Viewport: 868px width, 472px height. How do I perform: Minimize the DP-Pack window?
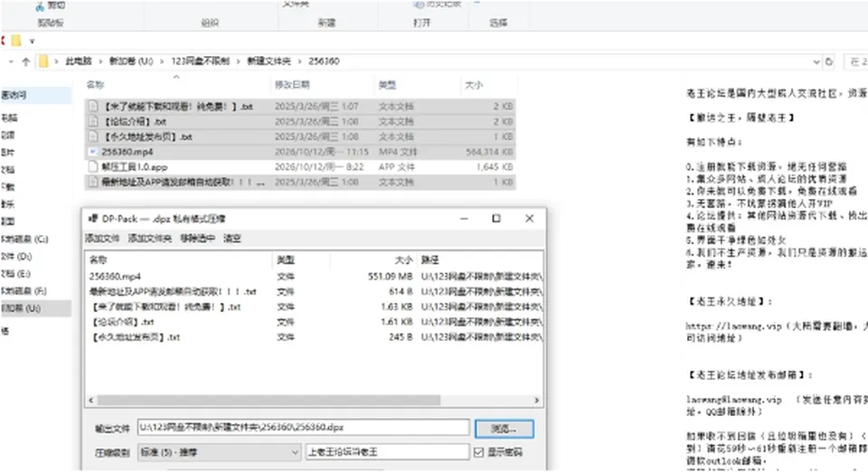pos(464,219)
